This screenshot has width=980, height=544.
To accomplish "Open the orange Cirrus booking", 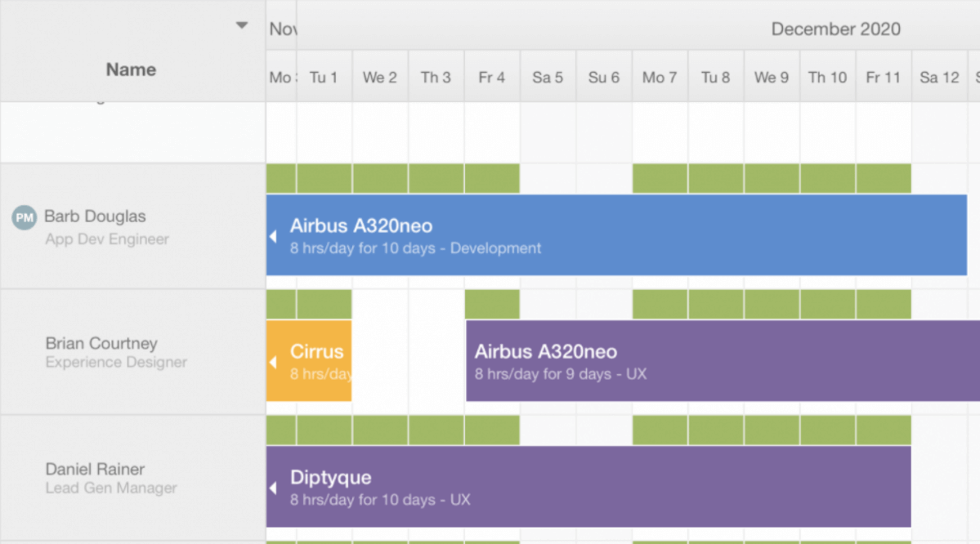I will tap(309, 360).
